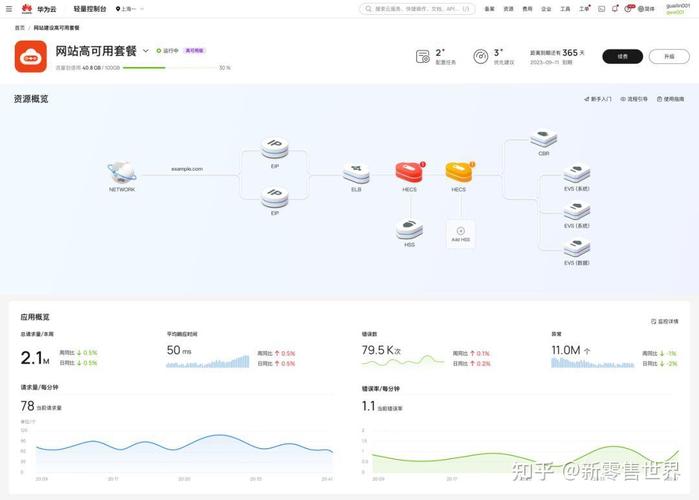Expand the 上海 region selector

(x=130, y=8)
